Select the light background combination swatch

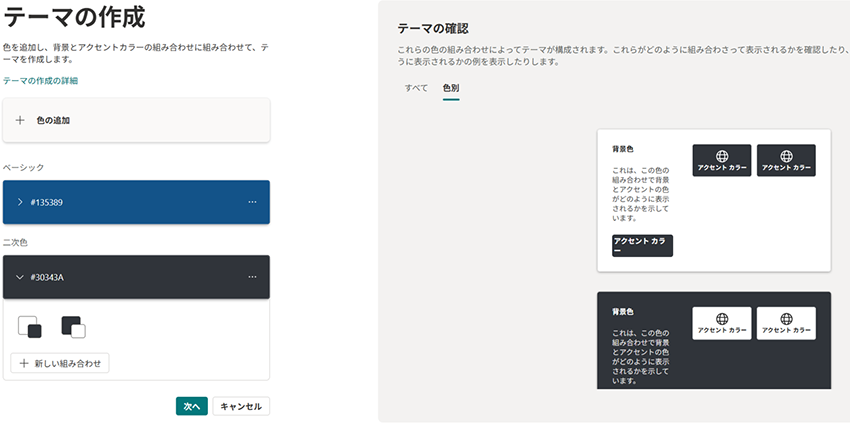(x=30, y=327)
